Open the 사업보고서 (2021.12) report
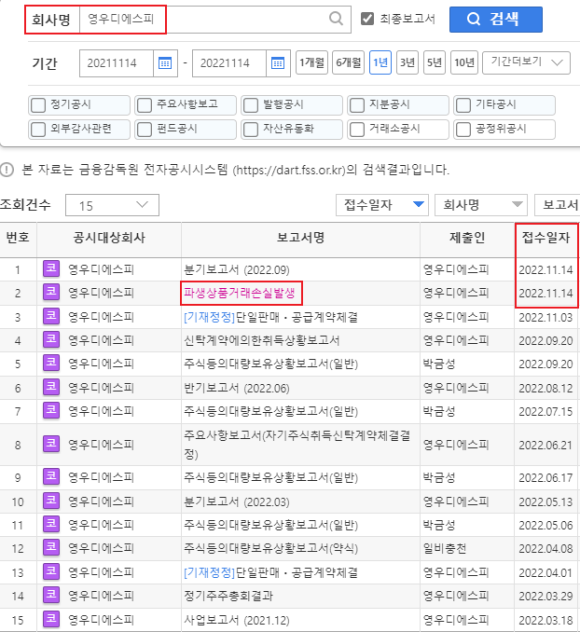The height and width of the screenshot is (632, 580). pyautogui.click(x=237, y=620)
